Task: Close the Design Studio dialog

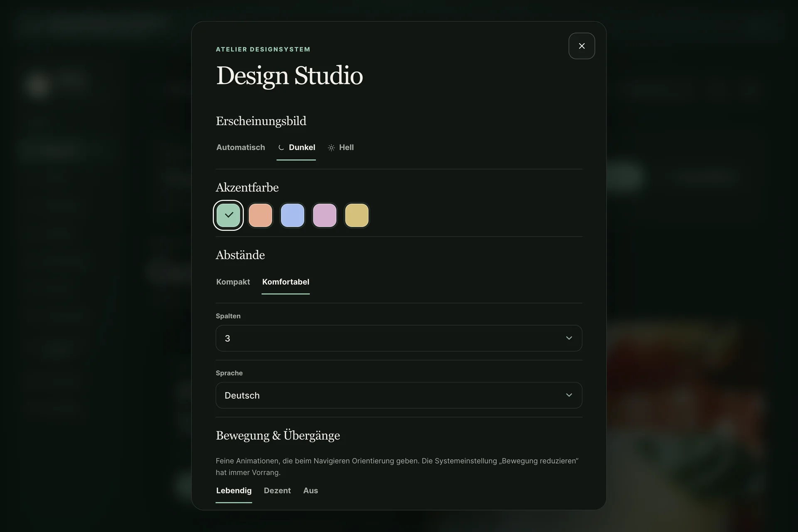Action: pyautogui.click(x=581, y=46)
